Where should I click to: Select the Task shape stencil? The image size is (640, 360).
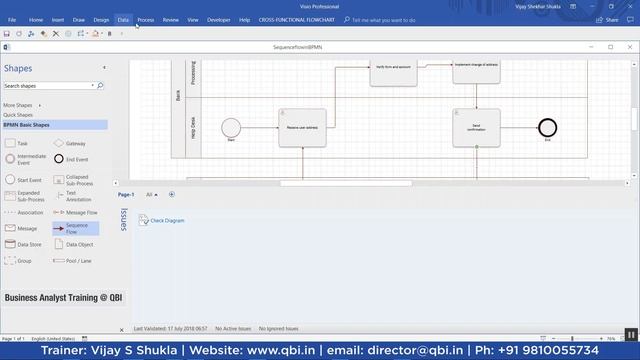[x=16, y=143]
